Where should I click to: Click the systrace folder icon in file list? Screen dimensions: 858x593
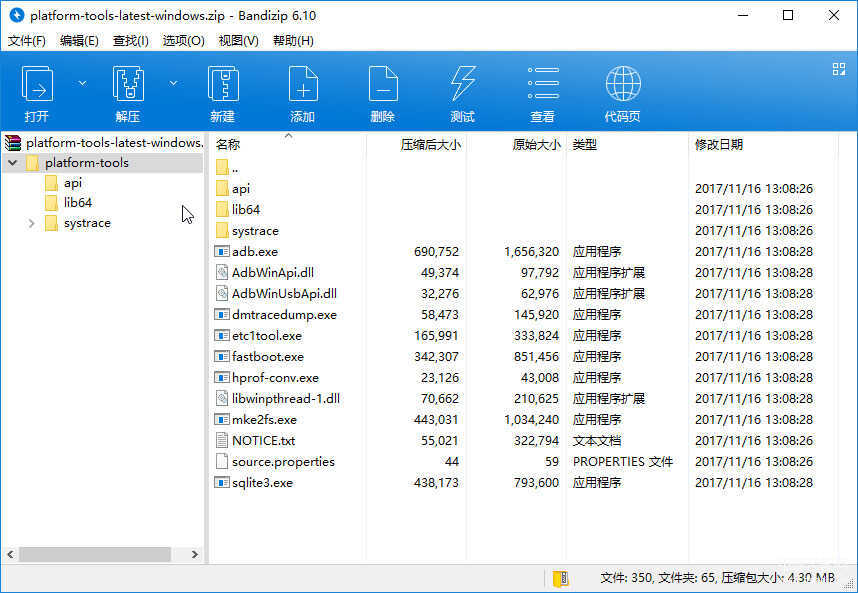(x=222, y=231)
